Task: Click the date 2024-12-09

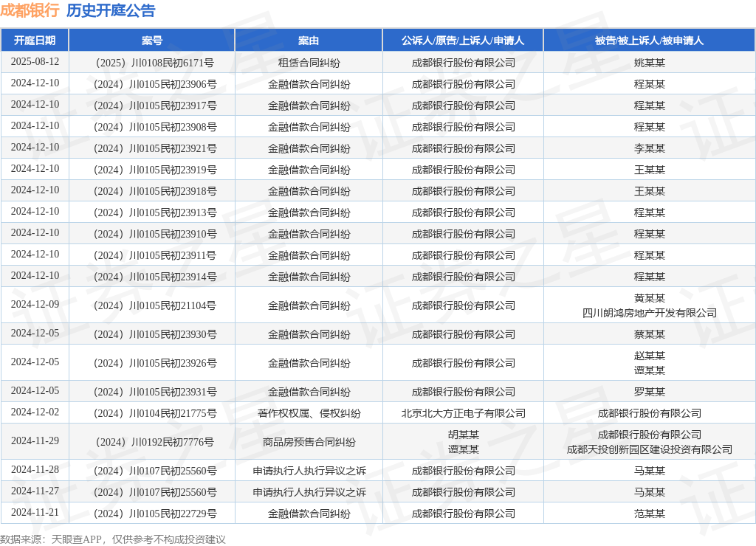Action: coord(35,305)
